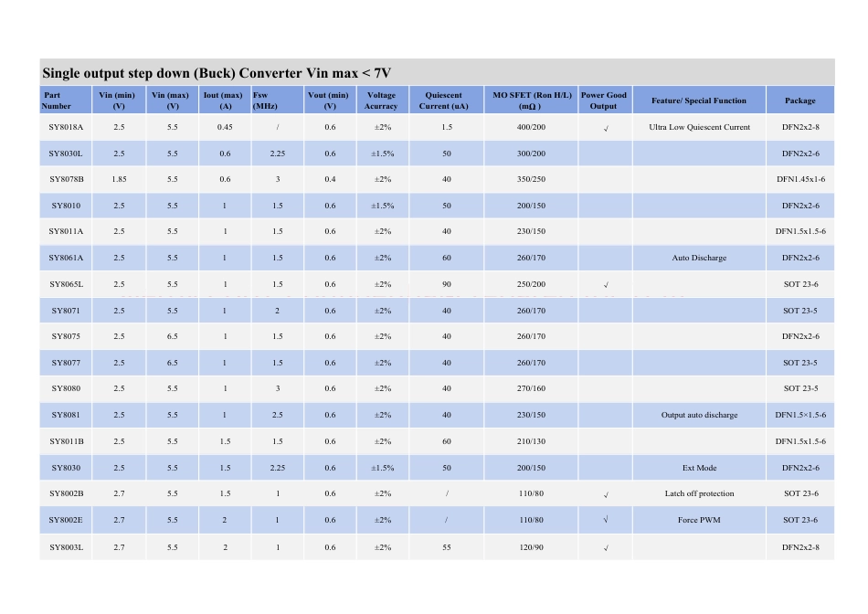868x614 pixels.
Task: Select part number SY8075
Action: (66, 336)
